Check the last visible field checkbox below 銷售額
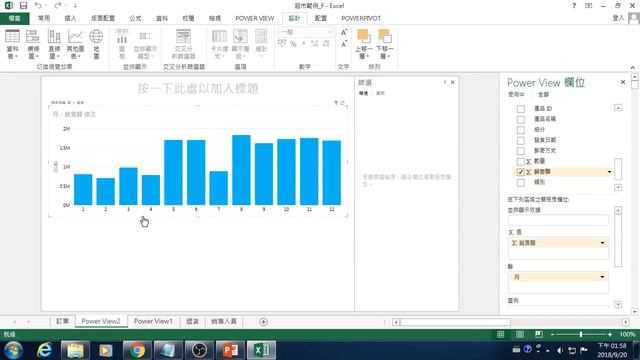Image resolution: width=640 pixels, height=360 pixels. point(521,182)
